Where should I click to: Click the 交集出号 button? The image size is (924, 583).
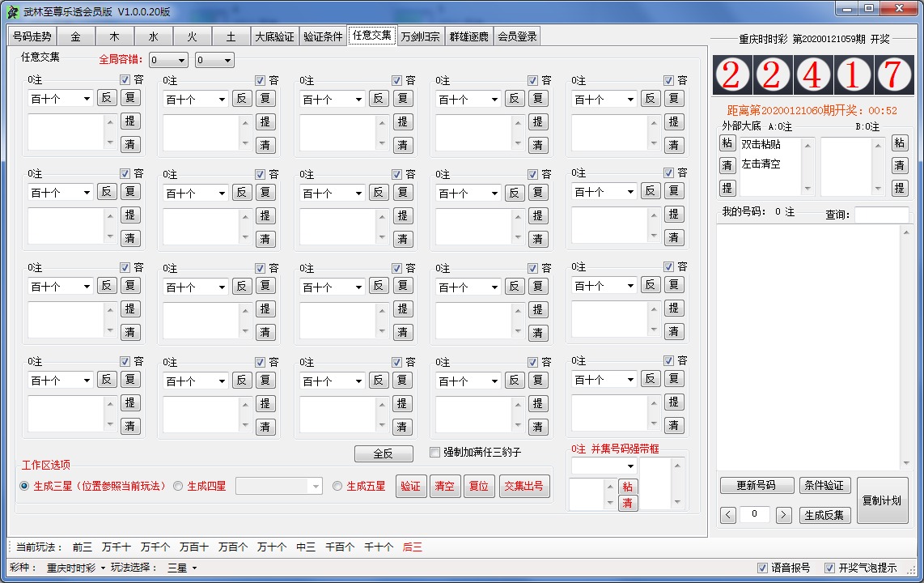(524, 487)
